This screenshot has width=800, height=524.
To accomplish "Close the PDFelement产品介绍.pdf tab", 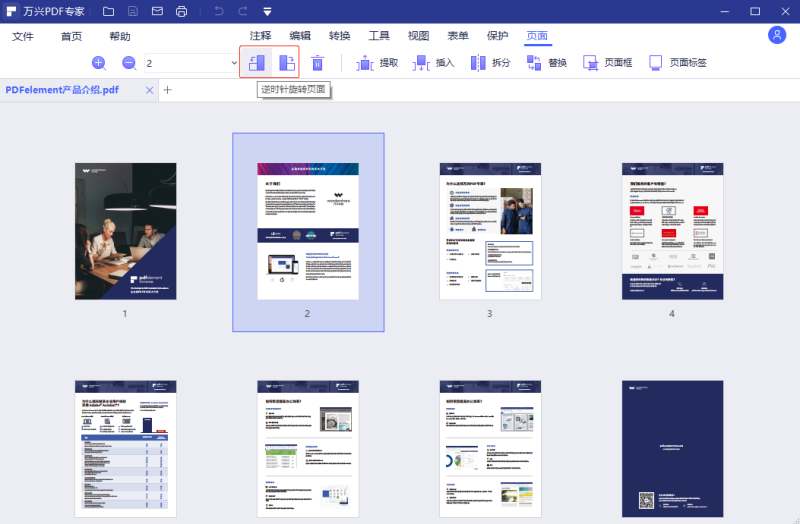I will [149, 90].
